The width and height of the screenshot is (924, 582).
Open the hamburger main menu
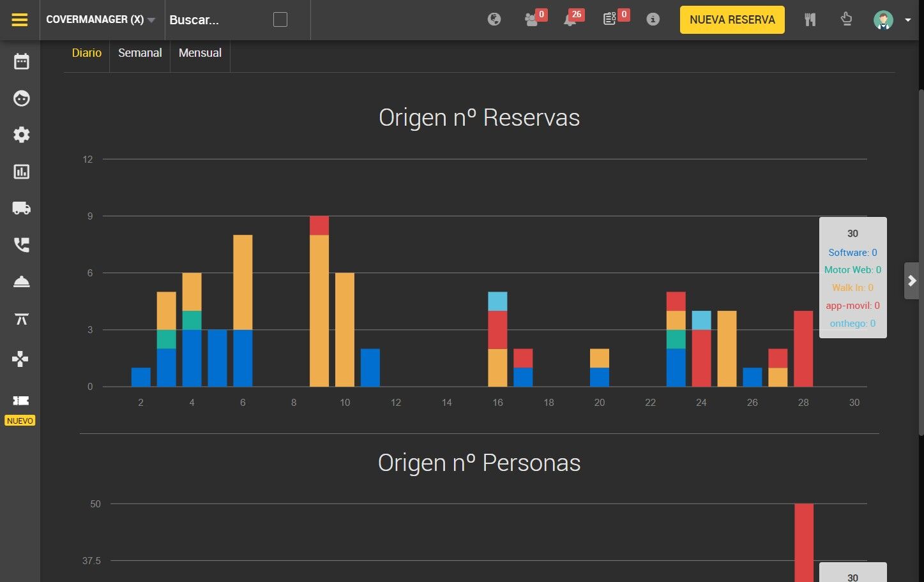20,20
